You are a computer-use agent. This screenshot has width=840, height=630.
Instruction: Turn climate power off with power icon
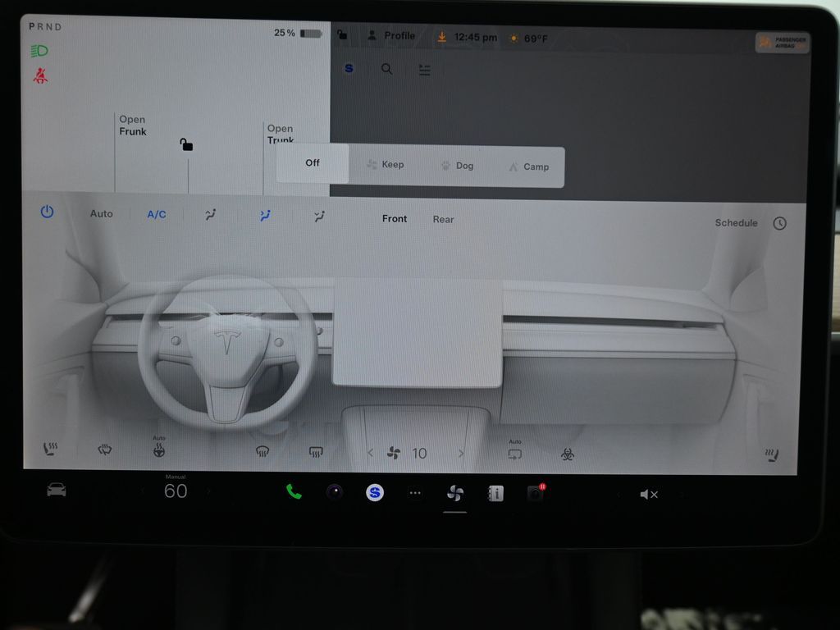click(x=47, y=212)
